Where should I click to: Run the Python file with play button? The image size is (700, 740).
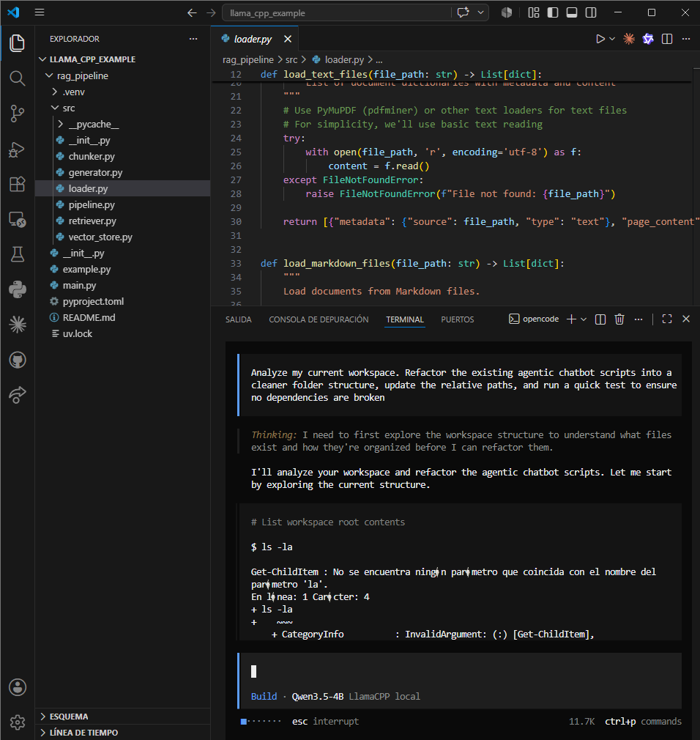pos(600,39)
